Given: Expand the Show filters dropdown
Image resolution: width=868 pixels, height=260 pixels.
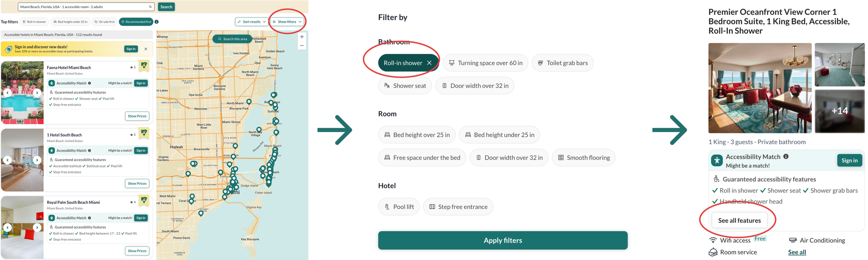Looking at the screenshot, I should pos(287,22).
